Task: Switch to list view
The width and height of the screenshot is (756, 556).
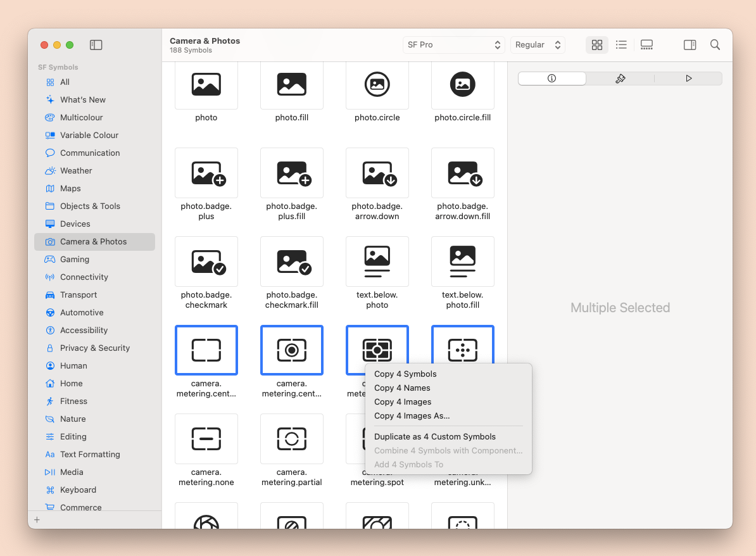Action: click(621, 45)
